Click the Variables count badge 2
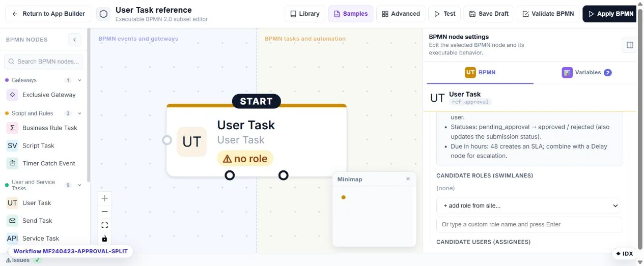The width and height of the screenshot is (644, 266). coord(607,73)
